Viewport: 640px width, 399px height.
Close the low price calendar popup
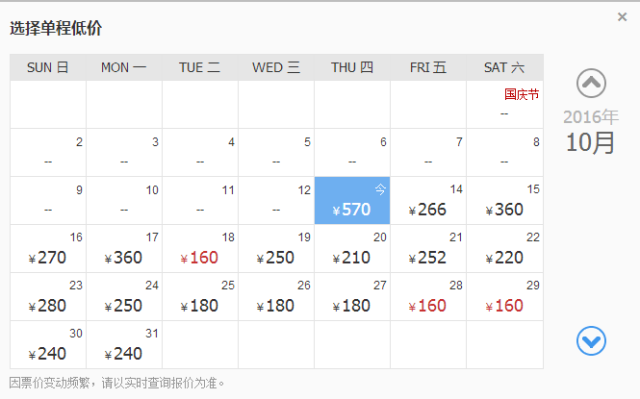pyautogui.click(x=622, y=17)
